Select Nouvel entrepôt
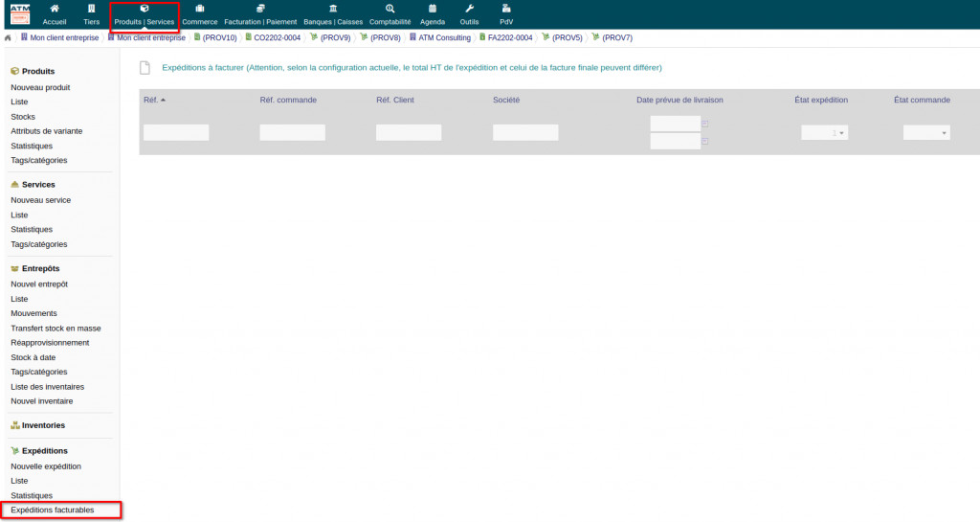The image size is (980, 522). point(38,284)
